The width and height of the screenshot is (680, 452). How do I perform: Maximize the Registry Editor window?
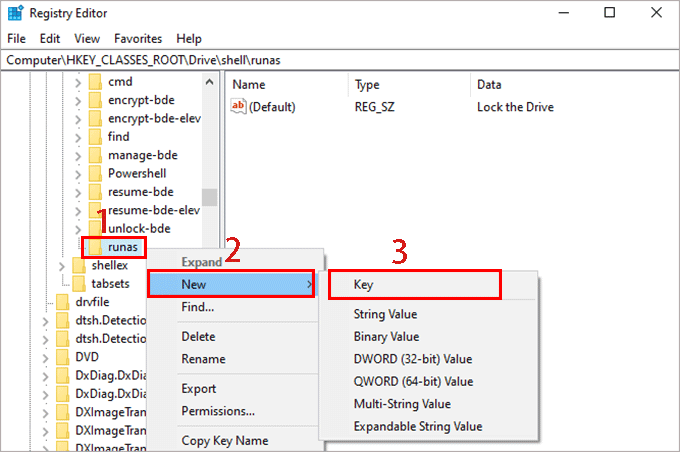pyautogui.click(x=610, y=13)
